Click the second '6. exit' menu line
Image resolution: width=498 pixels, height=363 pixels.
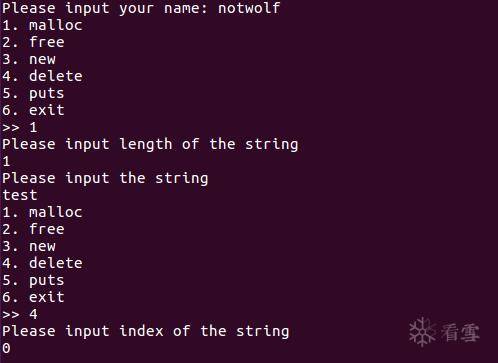click(33, 297)
